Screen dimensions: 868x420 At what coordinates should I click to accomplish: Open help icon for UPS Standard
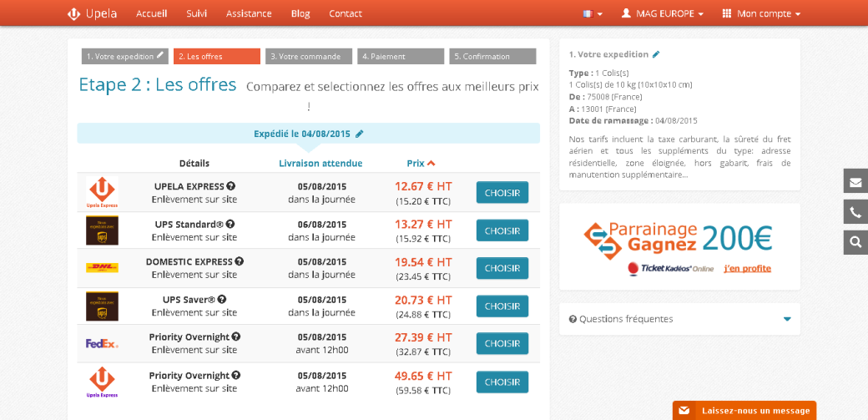click(x=230, y=225)
